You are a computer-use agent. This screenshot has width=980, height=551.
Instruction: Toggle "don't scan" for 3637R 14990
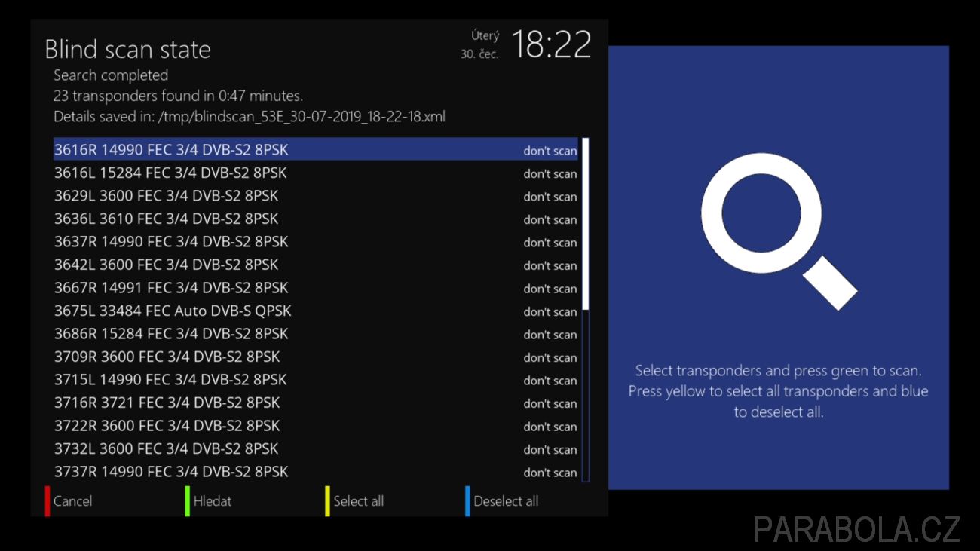pos(550,243)
